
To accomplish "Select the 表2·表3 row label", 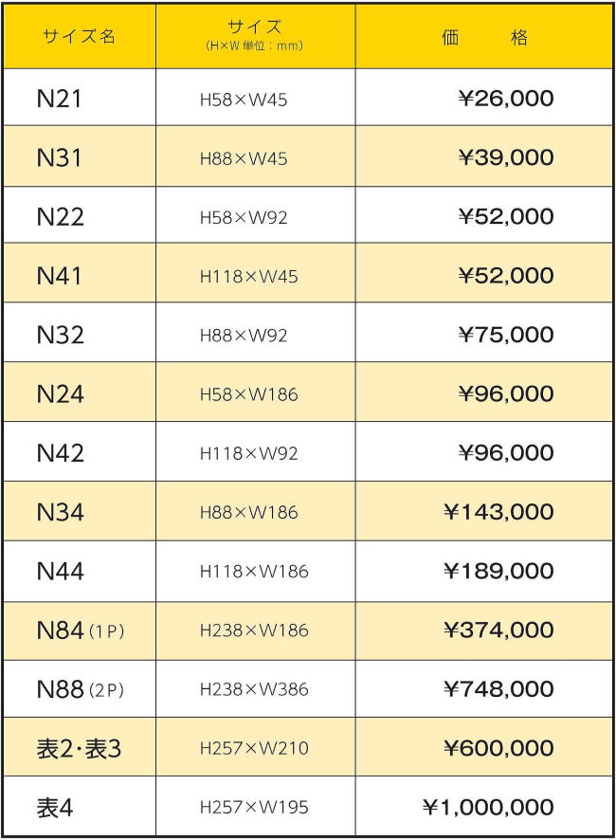I will click(x=79, y=749).
